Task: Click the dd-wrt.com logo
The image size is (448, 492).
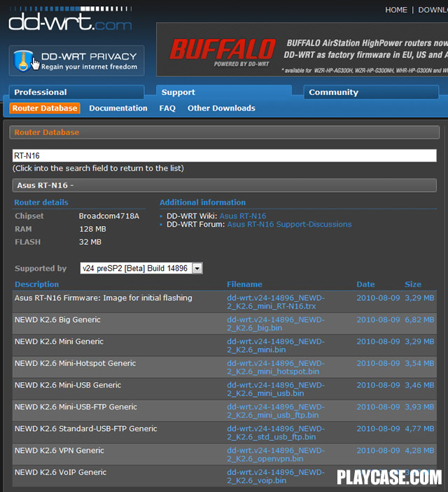Action: (x=70, y=19)
